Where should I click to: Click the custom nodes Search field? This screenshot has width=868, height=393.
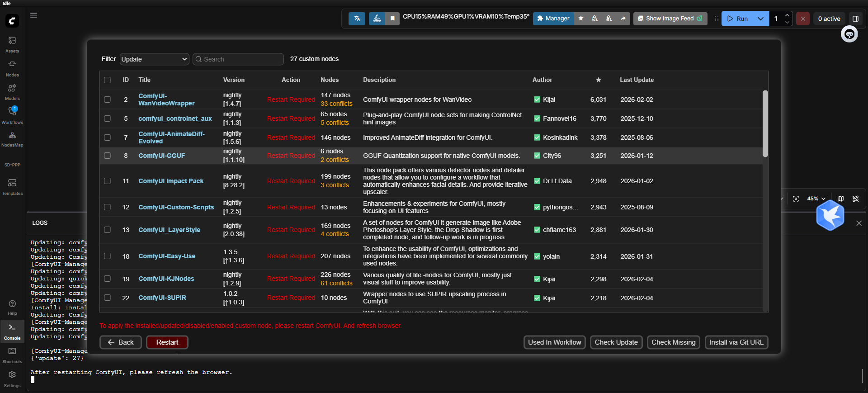[238, 59]
